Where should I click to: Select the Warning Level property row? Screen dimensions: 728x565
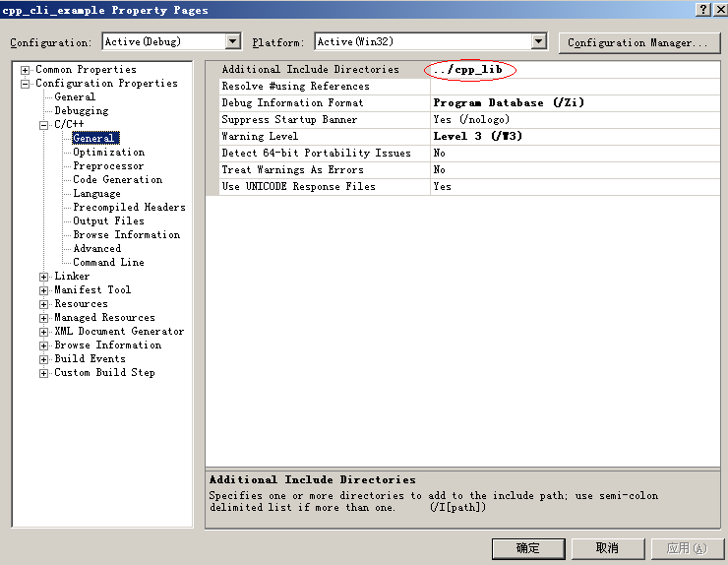[317, 137]
